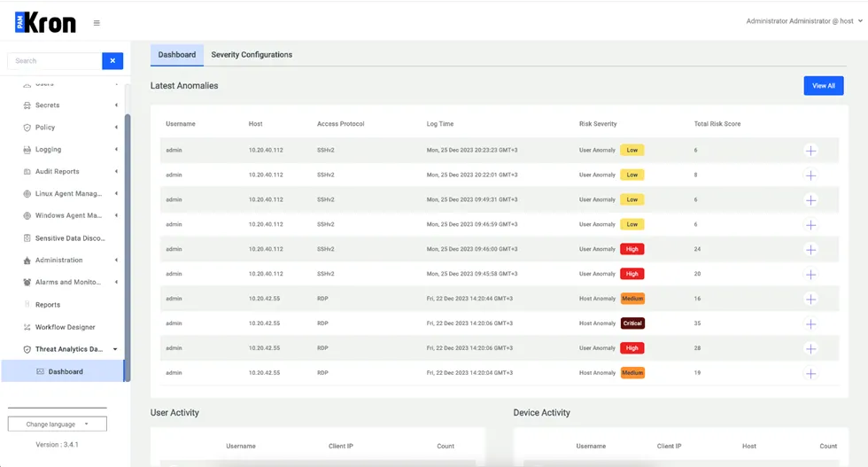Viewport: 868px width, 467px height.
Task: Click the Workflow Designer icon
Action: click(27, 327)
